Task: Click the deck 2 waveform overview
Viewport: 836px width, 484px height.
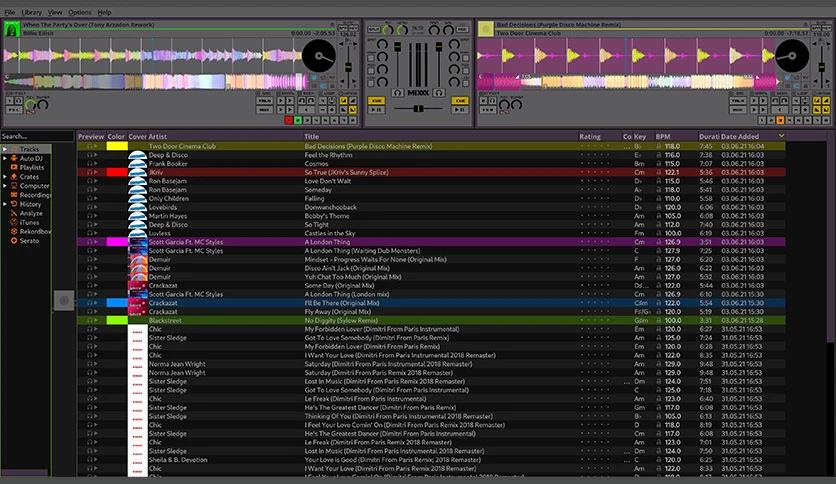Action: coord(626,81)
